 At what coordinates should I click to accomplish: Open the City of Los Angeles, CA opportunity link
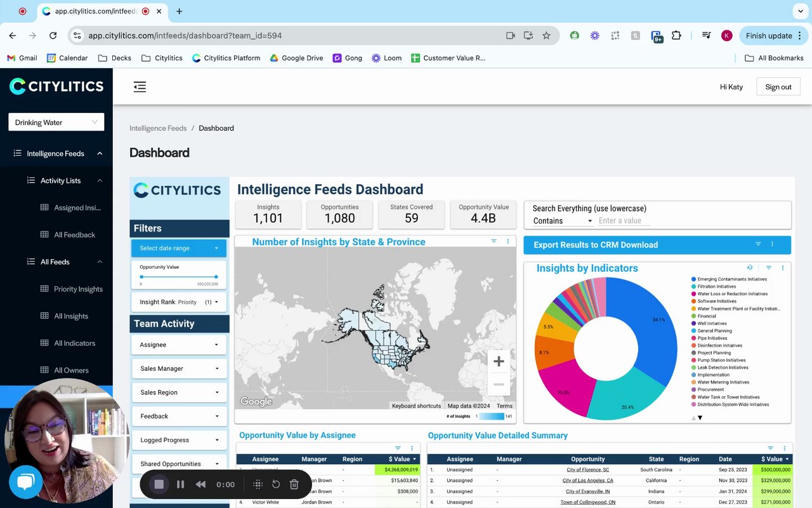tap(587, 481)
